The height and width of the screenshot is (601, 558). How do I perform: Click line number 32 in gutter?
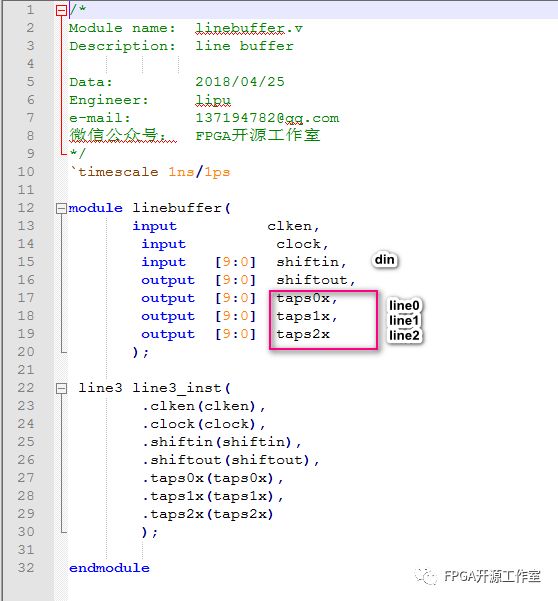(x=26, y=568)
